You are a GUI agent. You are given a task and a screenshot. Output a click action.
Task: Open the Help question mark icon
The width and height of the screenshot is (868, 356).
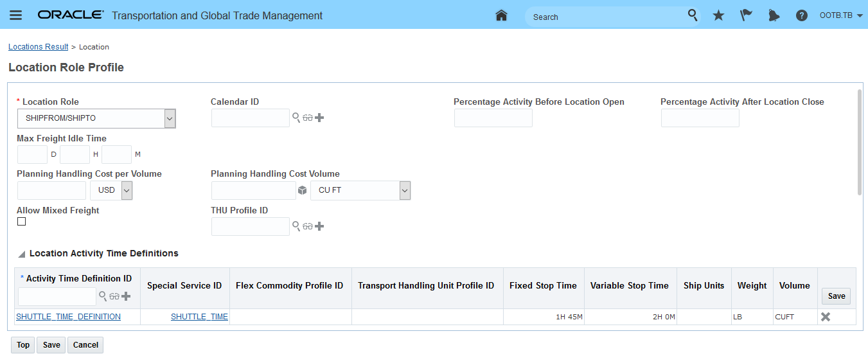coord(801,15)
